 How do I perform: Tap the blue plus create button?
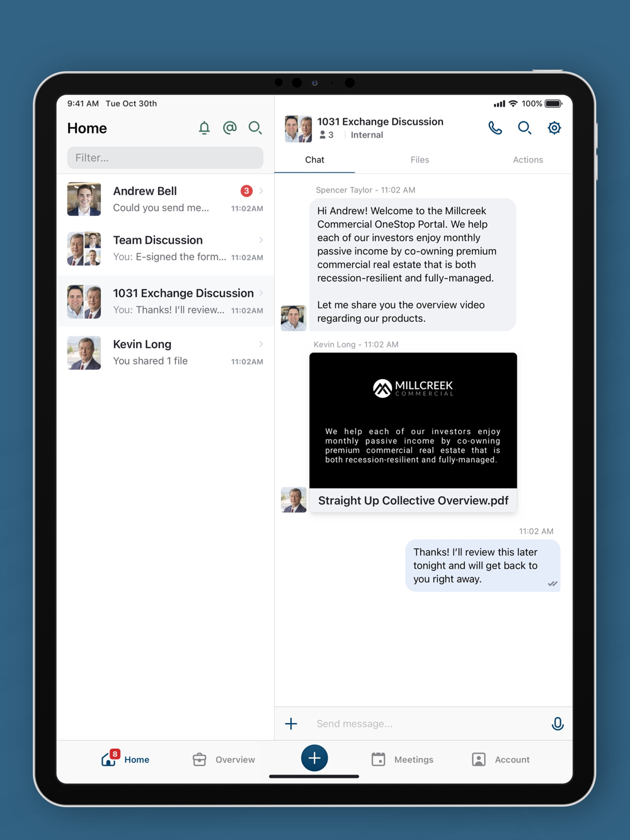(314, 758)
